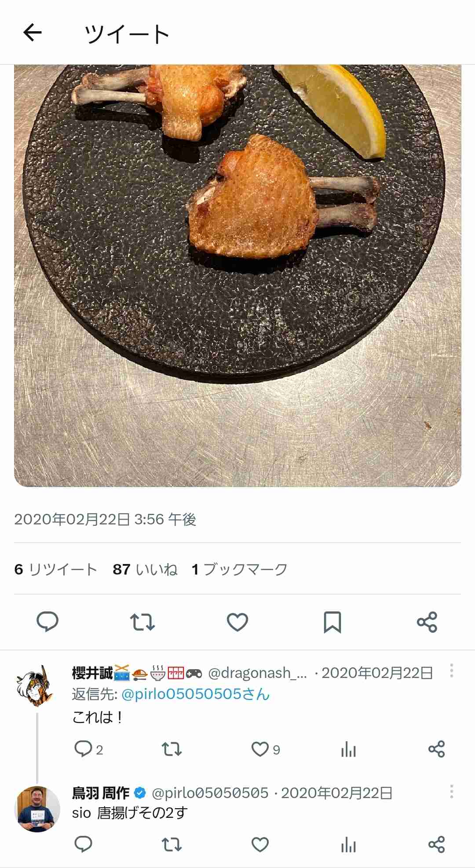Like the sio 唐揚げその2 reply

[260, 844]
